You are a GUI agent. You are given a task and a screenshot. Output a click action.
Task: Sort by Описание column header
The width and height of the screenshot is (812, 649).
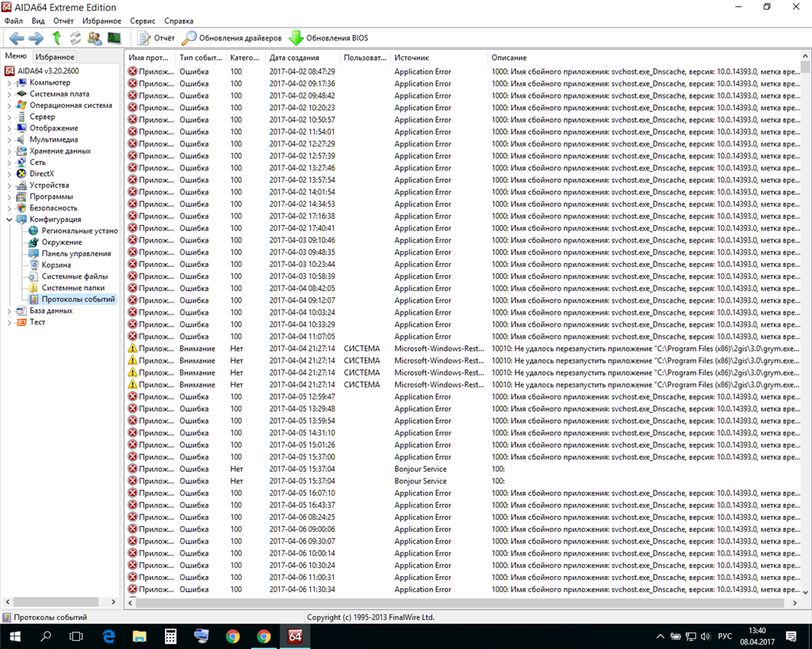click(x=644, y=57)
